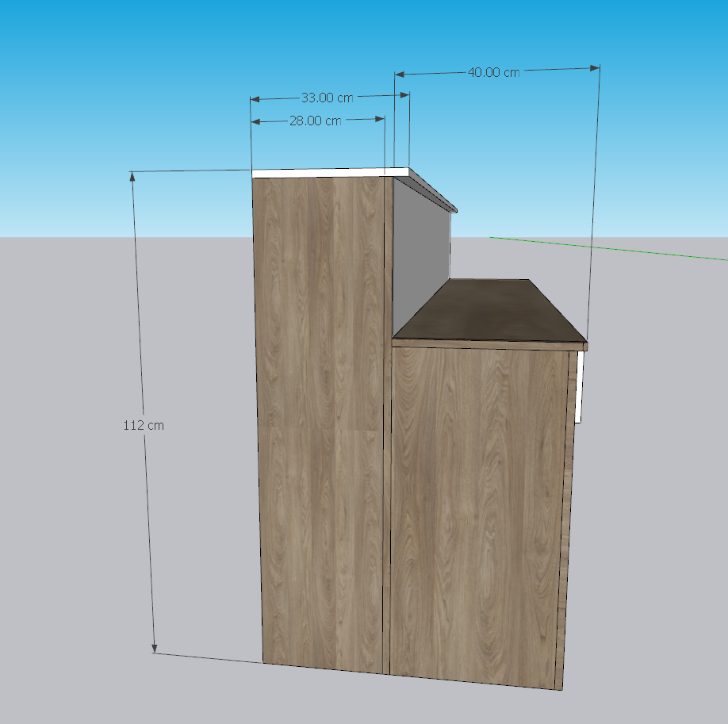Click the 112 cm height dimension text
The height and width of the screenshot is (724, 728).
click(x=144, y=425)
